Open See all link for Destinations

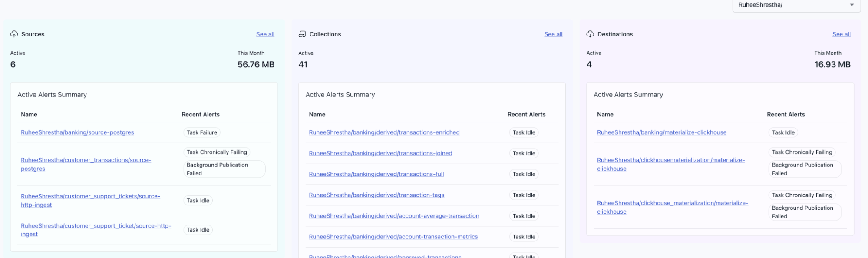[841, 34]
